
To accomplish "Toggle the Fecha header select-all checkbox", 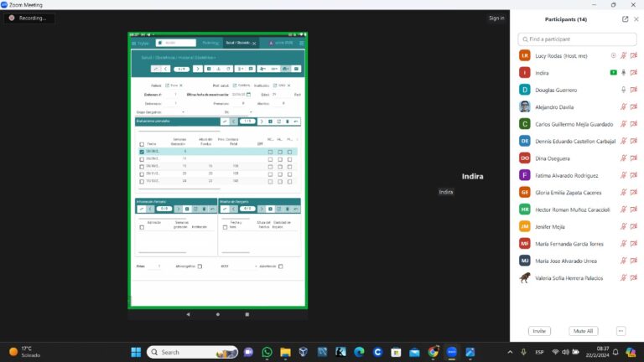I will [142, 144].
